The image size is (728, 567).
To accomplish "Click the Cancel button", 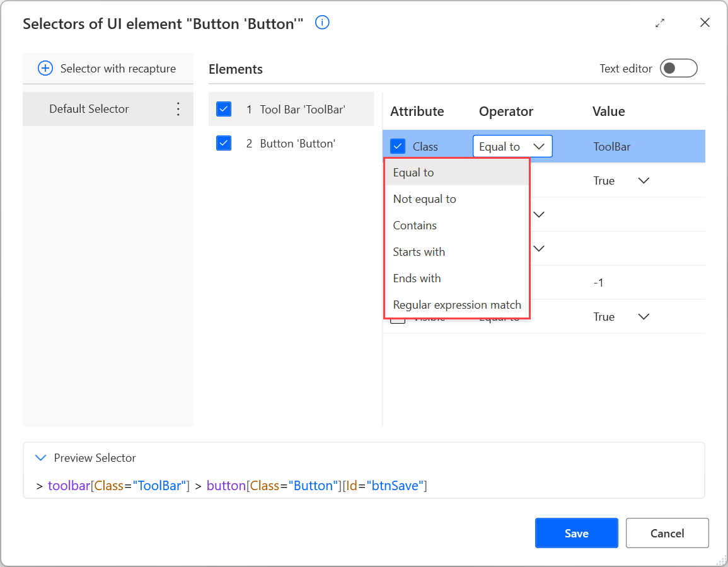I will 667,534.
